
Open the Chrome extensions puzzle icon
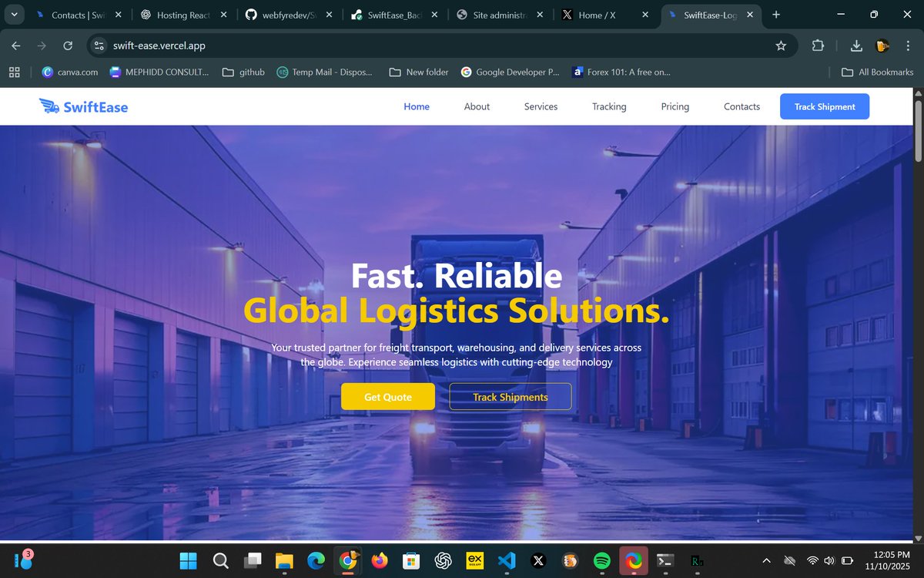pyautogui.click(x=818, y=45)
